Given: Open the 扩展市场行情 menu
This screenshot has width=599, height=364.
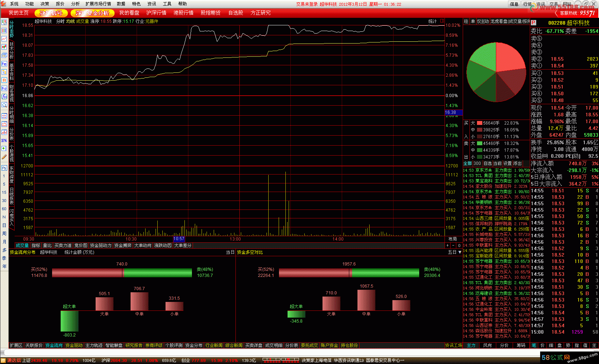Looking at the screenshot, I should coord(98,4).
